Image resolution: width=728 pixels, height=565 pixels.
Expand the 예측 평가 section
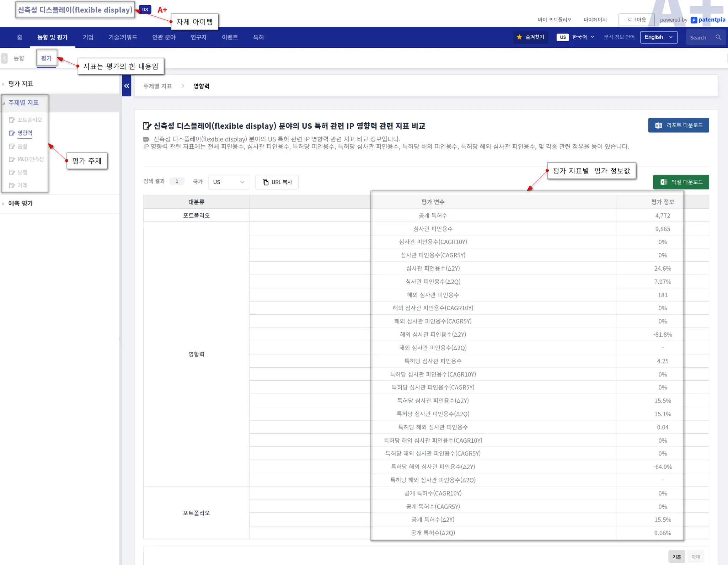pyautogui.click(x=21, y=203)
